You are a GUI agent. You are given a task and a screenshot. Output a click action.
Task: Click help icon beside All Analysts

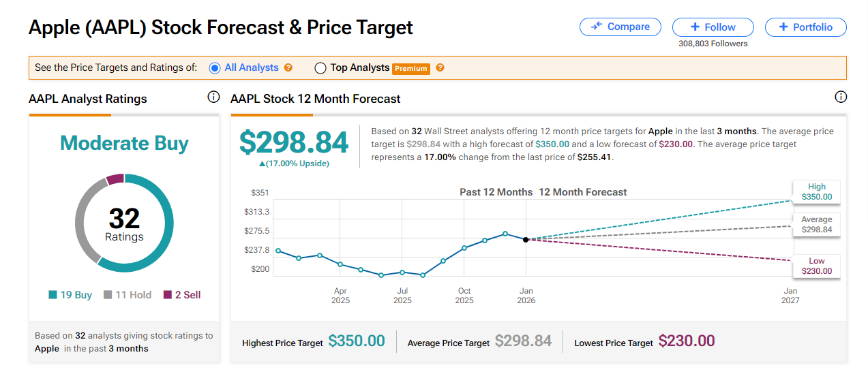point(288,67)
